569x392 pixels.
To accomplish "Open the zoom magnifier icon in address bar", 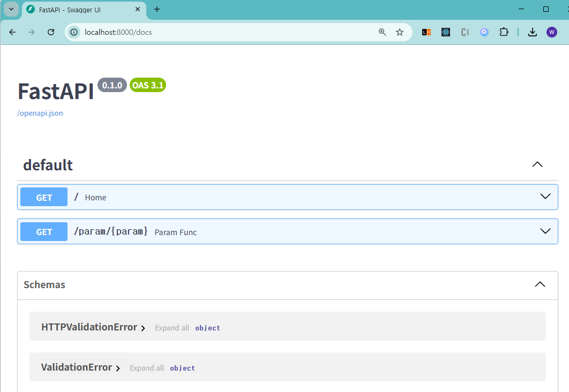I will pos(382,32).
